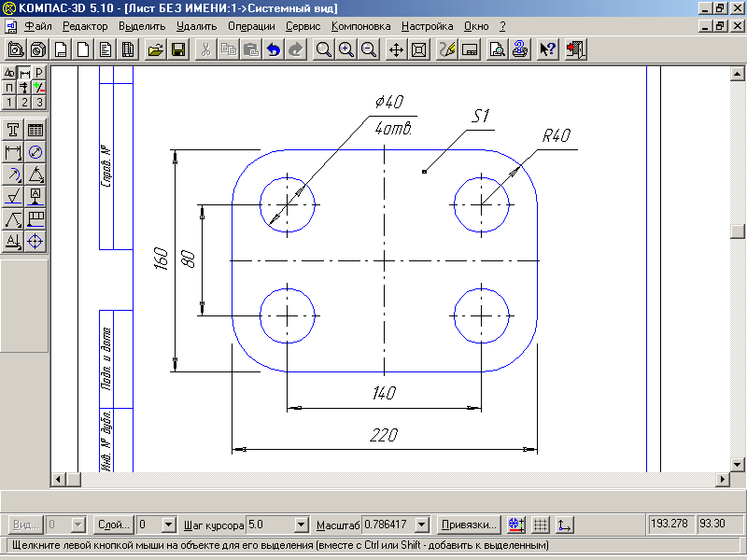Open the Компоновка menu
The height and width of the screenshot is (560, 747).
[360, 27]
